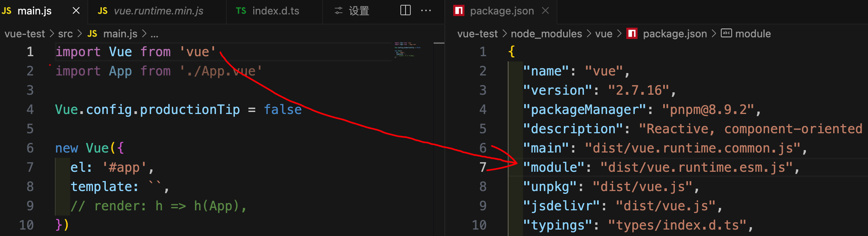868x236 pixels.
Task: Click line number 10 in package.json
Action: (479, 225)
